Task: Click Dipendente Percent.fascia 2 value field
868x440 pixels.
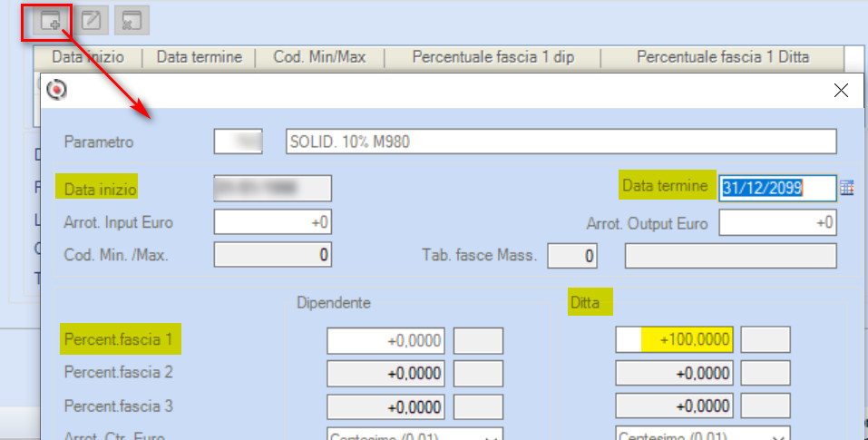Action: tap(385, 374)
